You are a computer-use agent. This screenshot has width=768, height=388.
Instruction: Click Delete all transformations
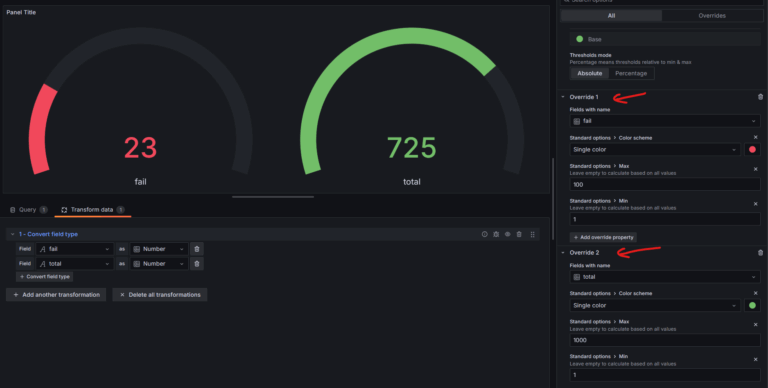point(160,295)
